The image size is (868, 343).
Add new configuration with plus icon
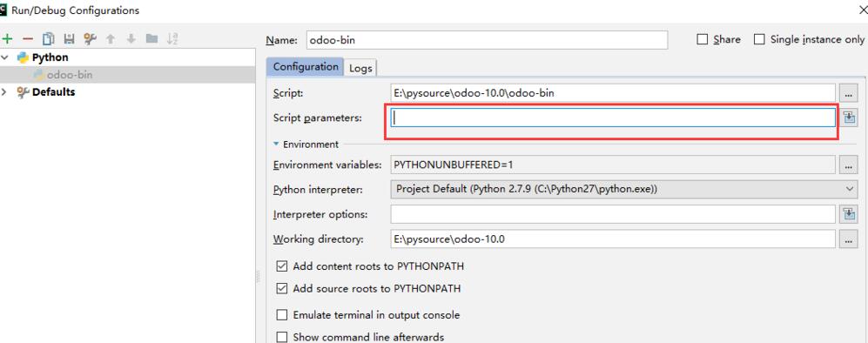(7, 38)
